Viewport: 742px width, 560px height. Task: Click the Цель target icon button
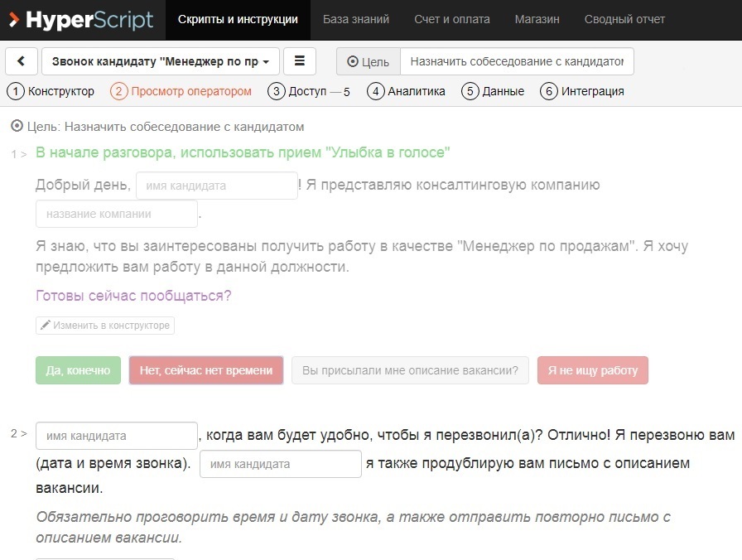(369, 61)
